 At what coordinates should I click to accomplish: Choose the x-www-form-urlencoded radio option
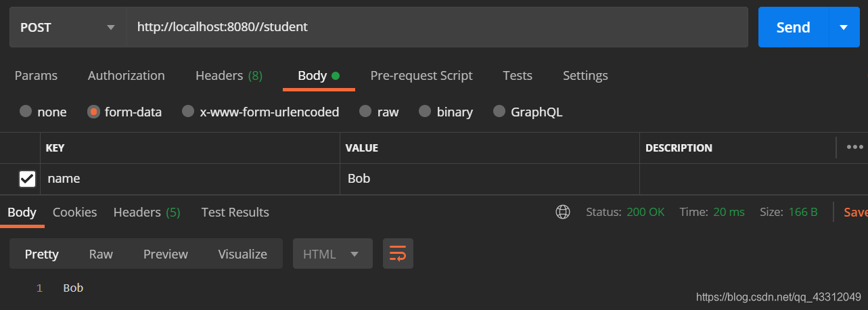point(188,112)
